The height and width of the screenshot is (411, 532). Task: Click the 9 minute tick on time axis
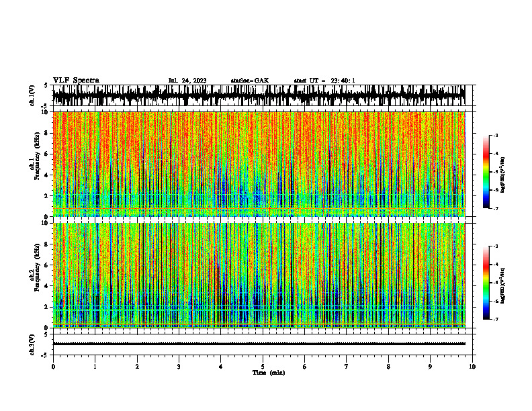point(430,367)
